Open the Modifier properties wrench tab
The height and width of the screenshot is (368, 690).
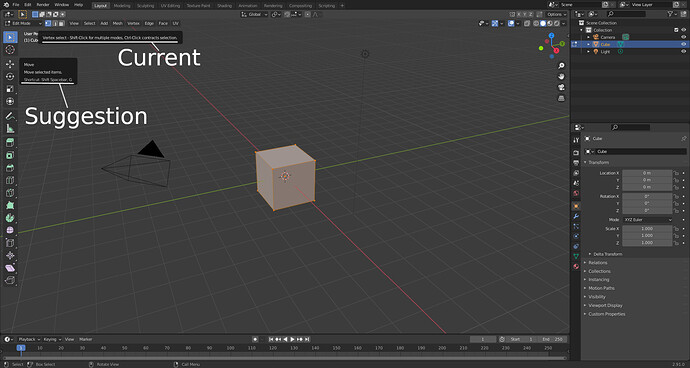(576, 216)
